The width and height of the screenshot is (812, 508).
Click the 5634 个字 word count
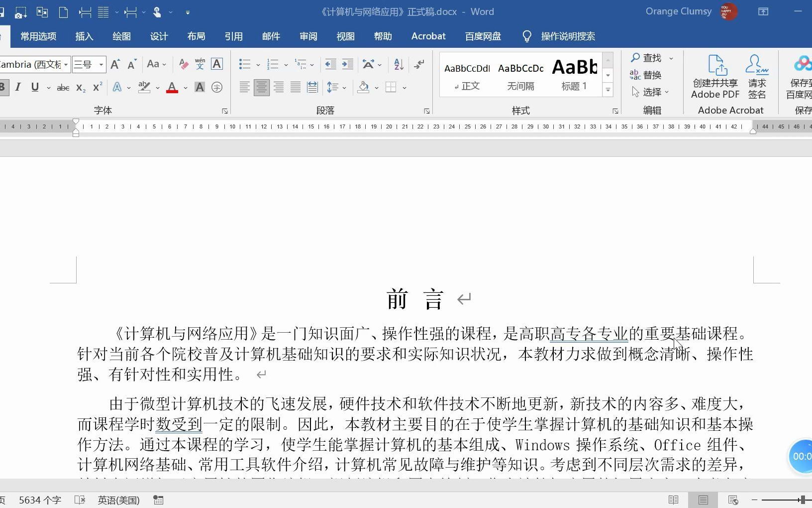tap(39, 500)
